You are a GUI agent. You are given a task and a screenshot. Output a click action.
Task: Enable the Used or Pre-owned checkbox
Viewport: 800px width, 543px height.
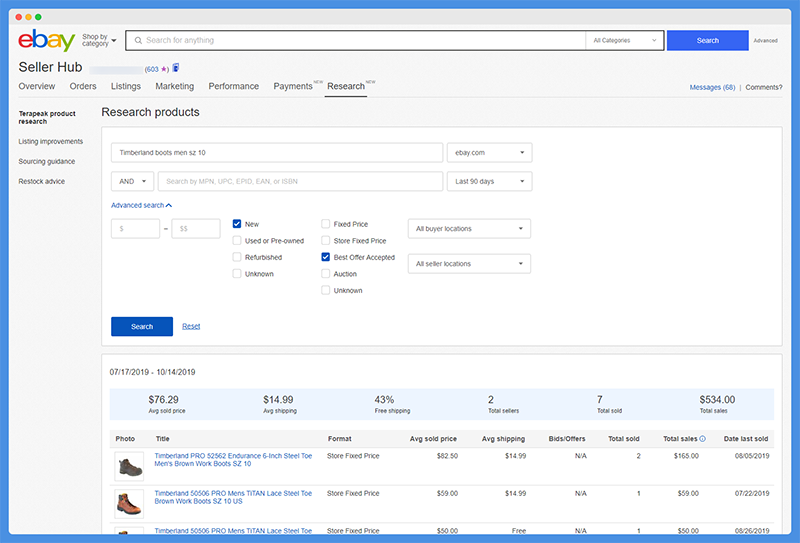(237, 240)
